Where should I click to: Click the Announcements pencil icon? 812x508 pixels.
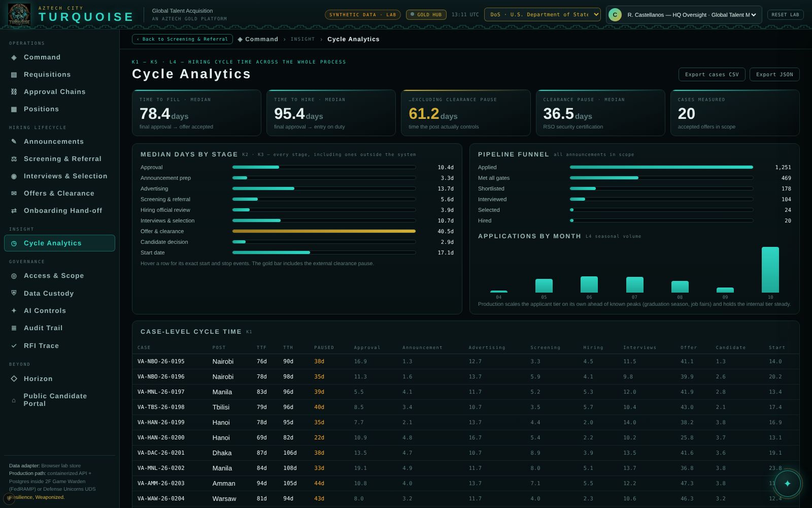pos(14,142)
